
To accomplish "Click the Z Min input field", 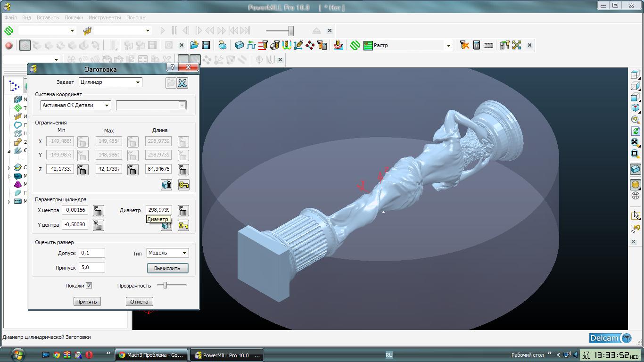I will tap(60, 169).
